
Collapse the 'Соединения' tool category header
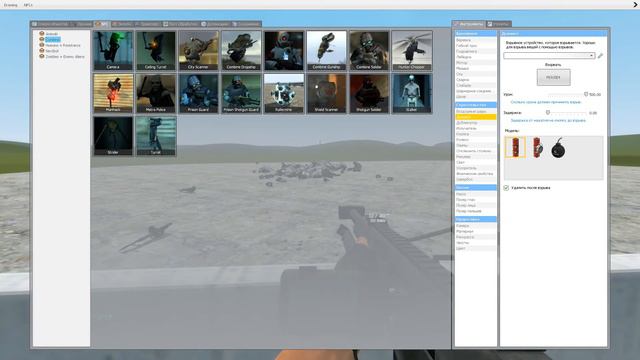(476, 33)
